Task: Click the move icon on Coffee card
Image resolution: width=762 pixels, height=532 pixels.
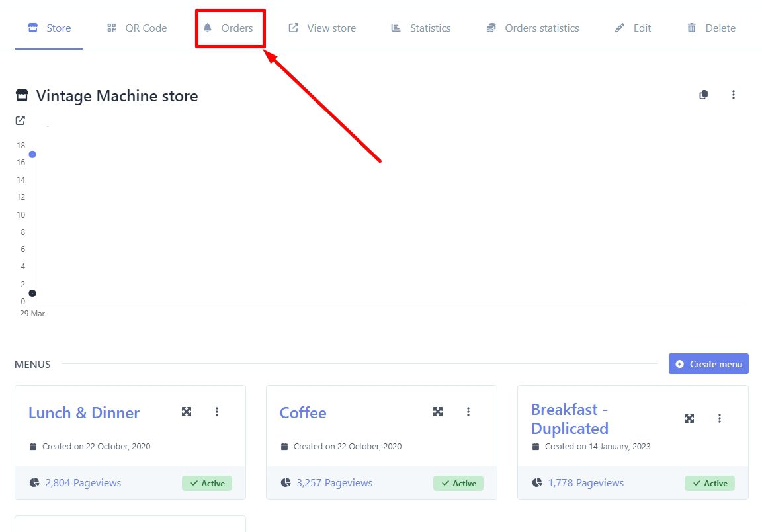Action: click(438, 412)
